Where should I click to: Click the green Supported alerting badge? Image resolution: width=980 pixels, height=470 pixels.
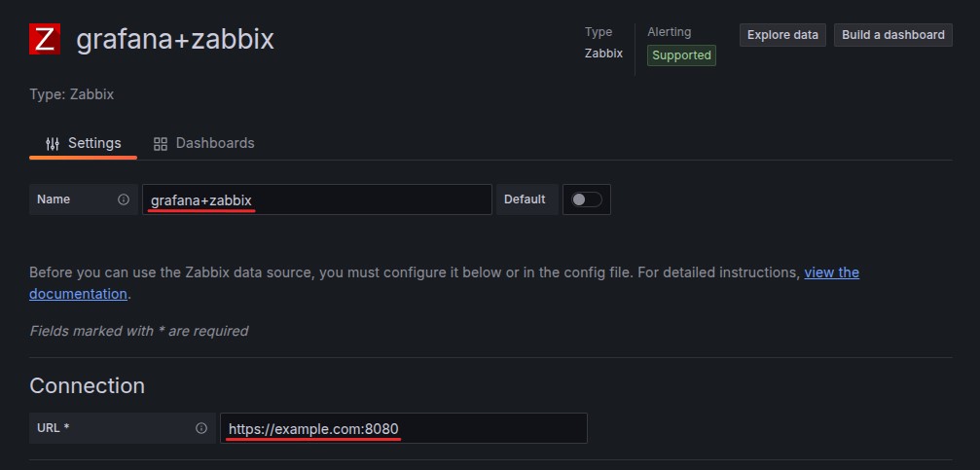point(681,55)
